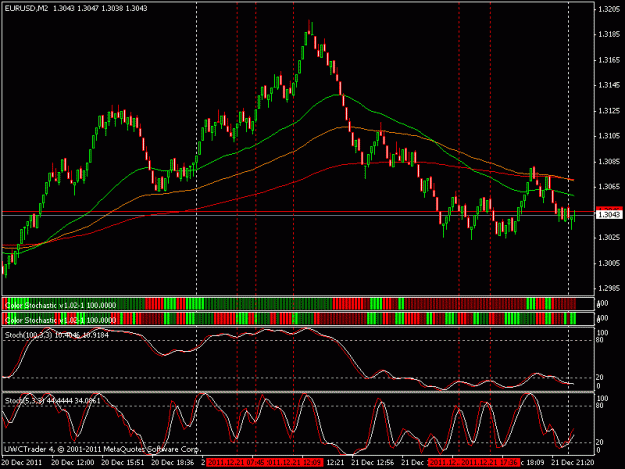Select the red 2011.12.21 07:45 time marker
This screenshot has height=469, width=625.
coord(235,463)
